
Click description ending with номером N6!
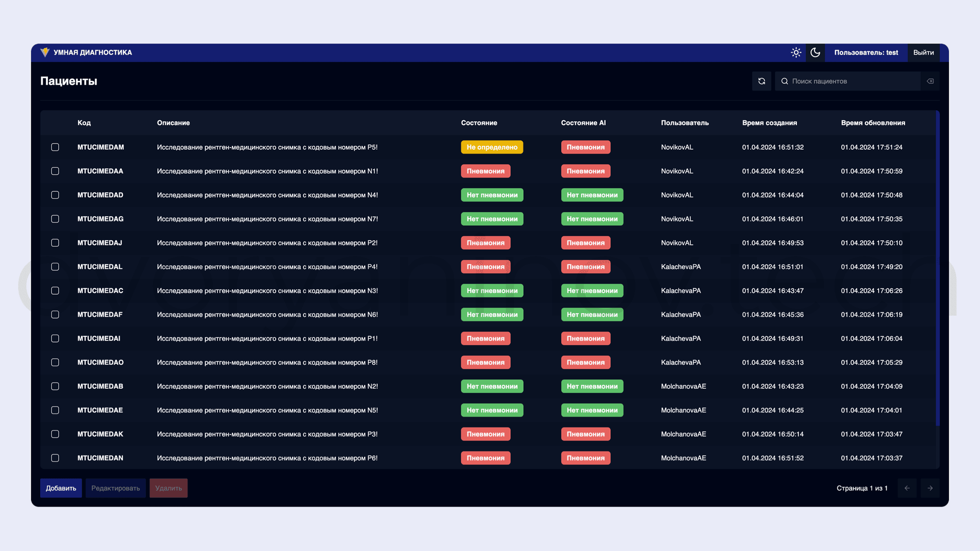pos(267,315)
